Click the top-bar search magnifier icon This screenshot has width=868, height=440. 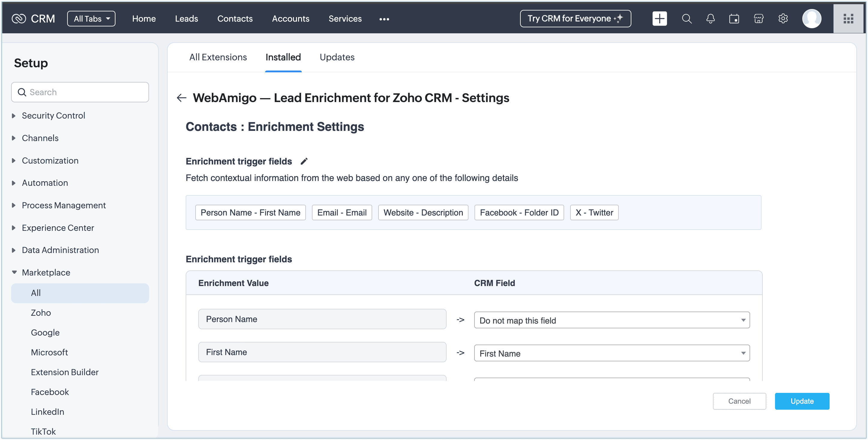coord(686,19)
